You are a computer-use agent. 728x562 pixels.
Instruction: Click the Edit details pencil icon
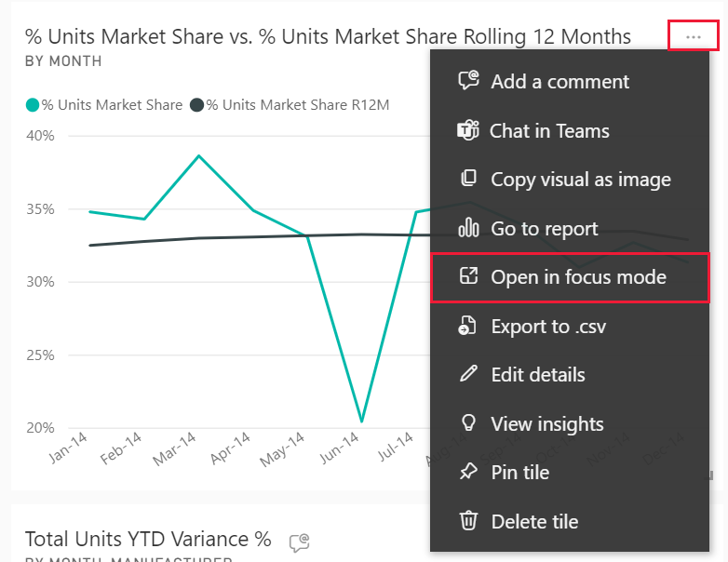click(468, 375)
